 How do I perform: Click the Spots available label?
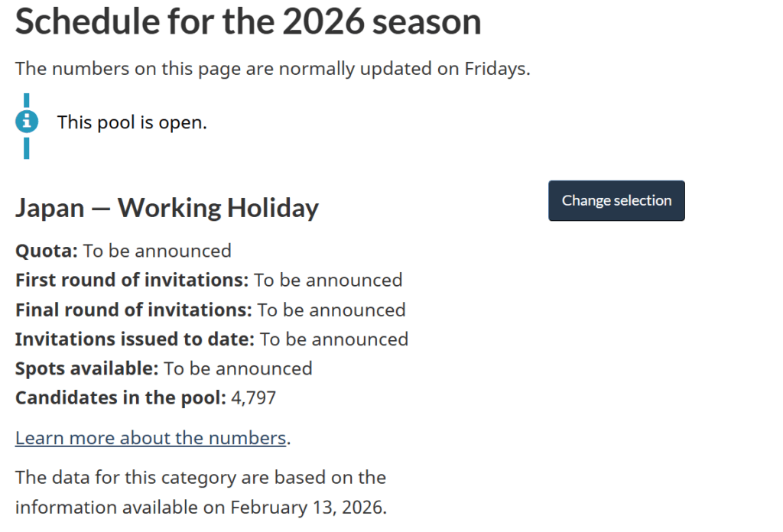pyautogui.click(x=86, y=368)
